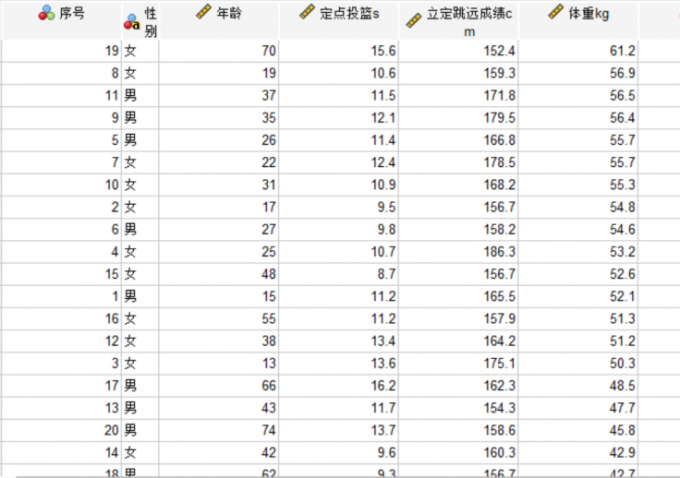Select age cell showing 37

tap(219, 96)
